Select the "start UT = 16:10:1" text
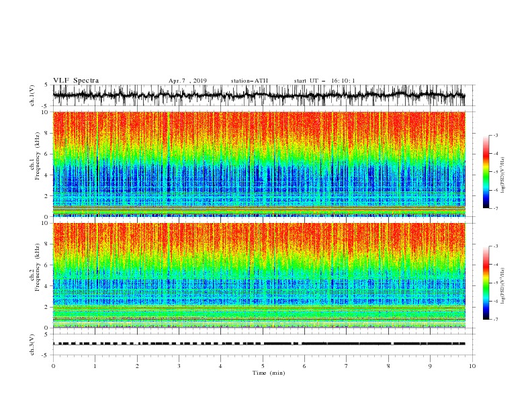 [324, 81]
